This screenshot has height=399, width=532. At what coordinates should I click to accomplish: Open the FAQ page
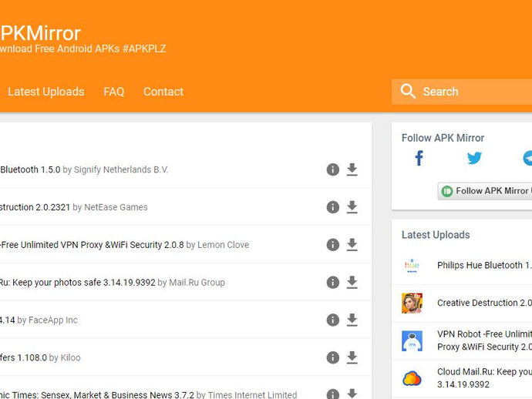tap(113, 92)
